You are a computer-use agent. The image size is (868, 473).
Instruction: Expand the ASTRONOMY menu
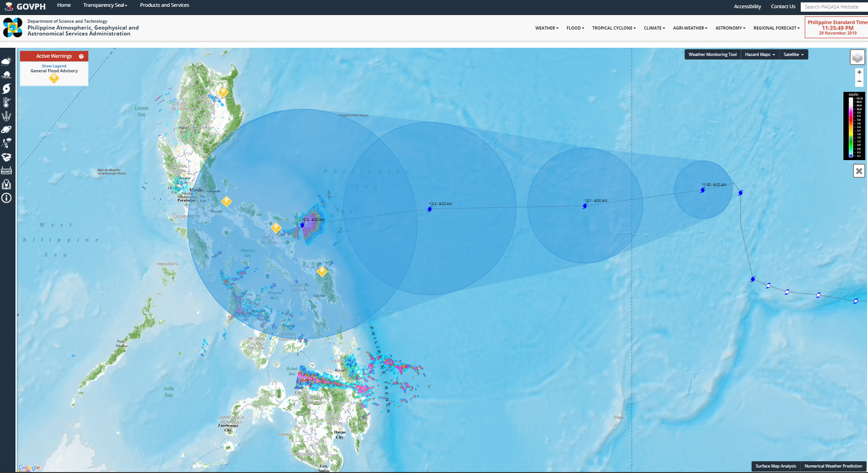(x=730, y=28)
